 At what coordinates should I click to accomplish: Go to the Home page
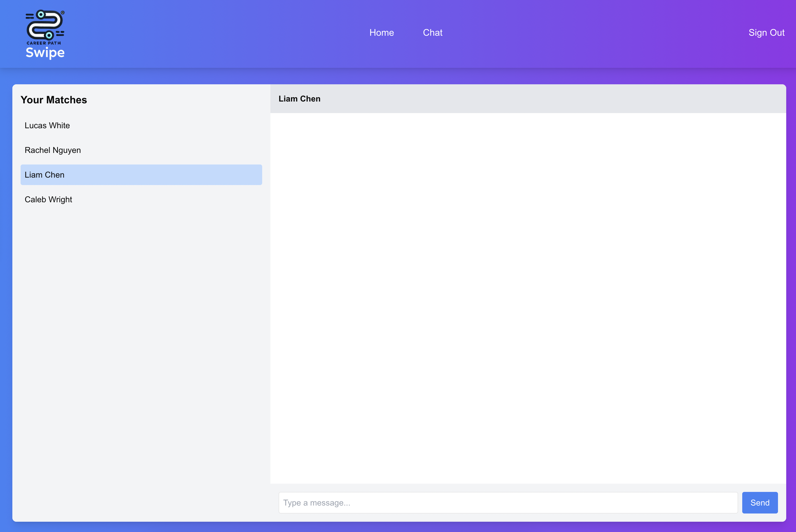tap(381, 33)
